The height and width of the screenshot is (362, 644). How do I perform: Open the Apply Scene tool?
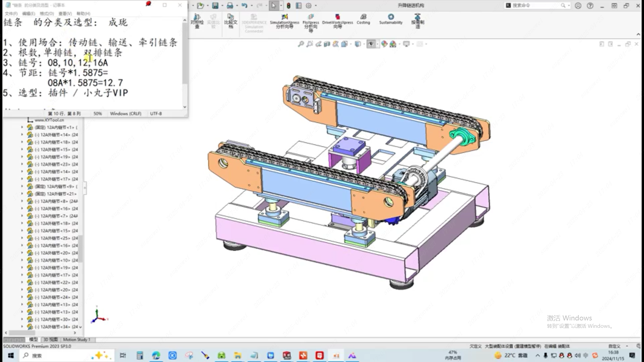tap(393, 44)
